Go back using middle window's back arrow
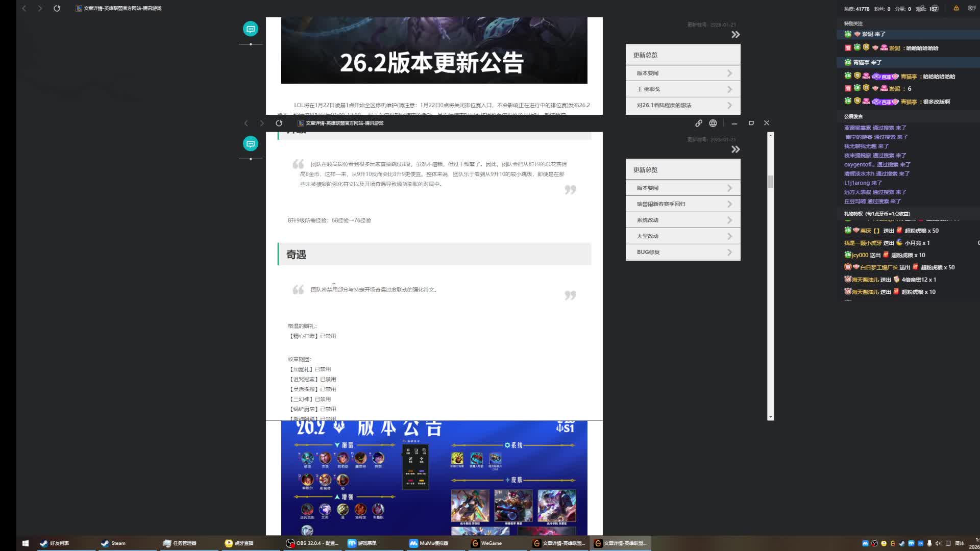 tap(246, 123)
